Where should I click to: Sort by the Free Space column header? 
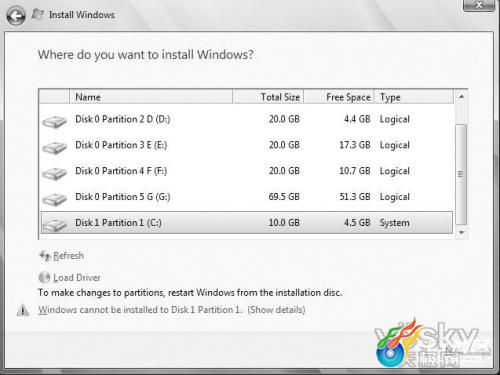(x=339, y=97)
